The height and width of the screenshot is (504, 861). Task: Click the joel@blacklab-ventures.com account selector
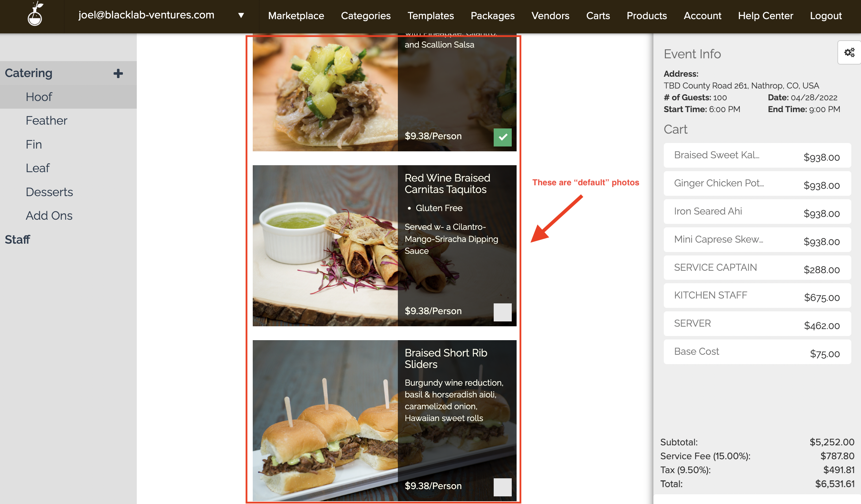[146, 15]
